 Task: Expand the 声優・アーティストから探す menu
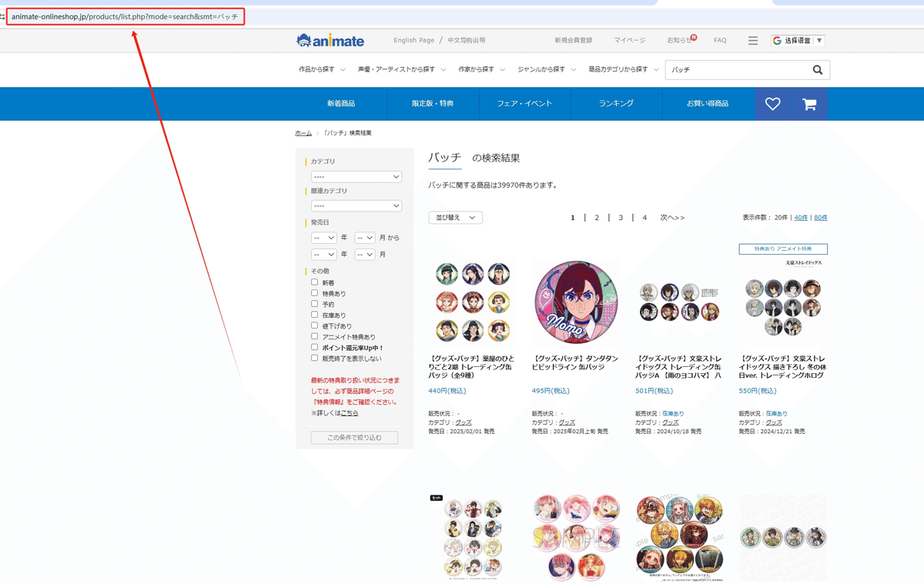click(x=402, y=69)
